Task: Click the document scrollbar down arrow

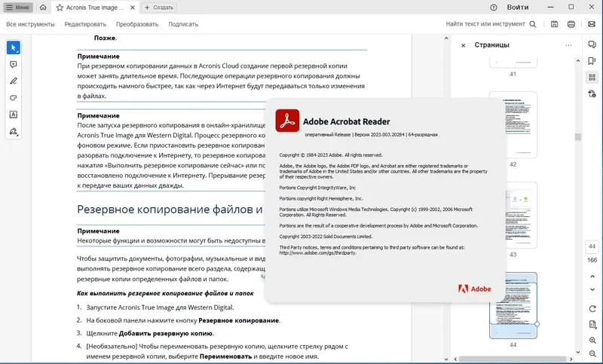Action: pos(446,359)
